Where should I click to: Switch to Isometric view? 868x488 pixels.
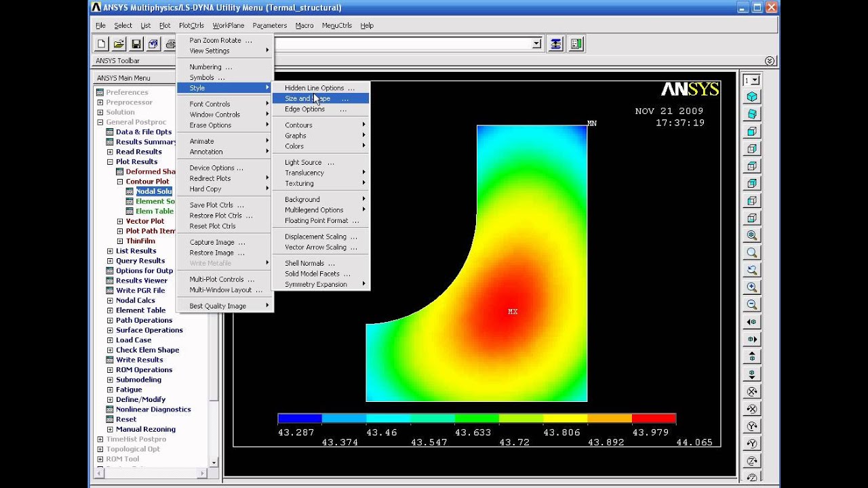pos(752,97)
